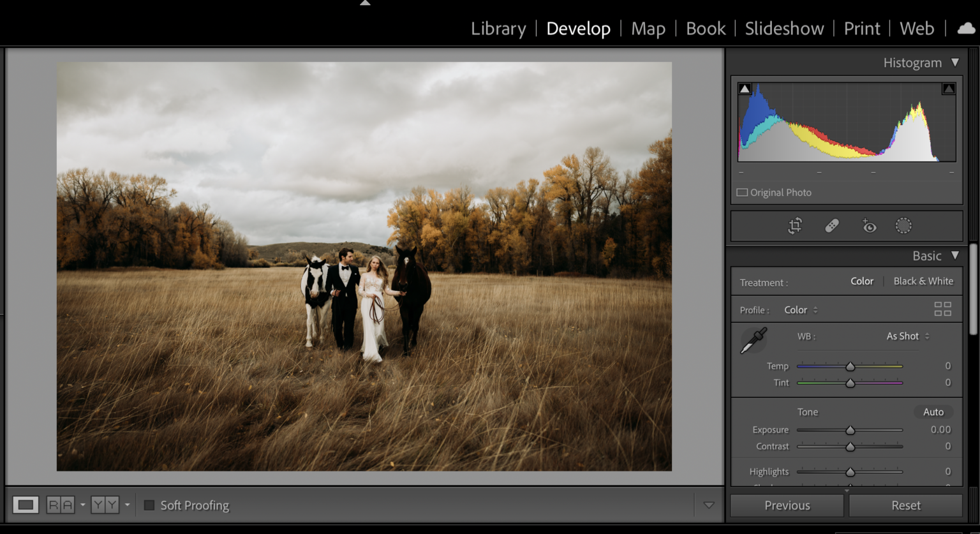980x534 pixels.
Task: Collapse the Basic panel
Action: [x=955, y=255]
